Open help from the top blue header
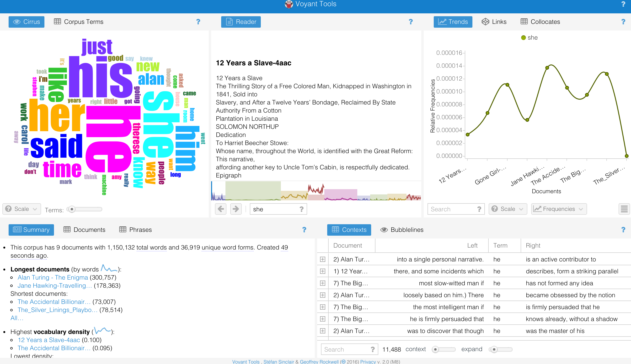This screenshot has height=364, width=631. coord(623,4)
